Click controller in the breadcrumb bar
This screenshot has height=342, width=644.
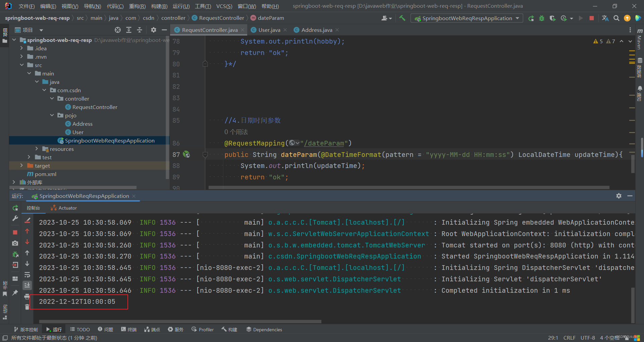(x=173, y=18)
